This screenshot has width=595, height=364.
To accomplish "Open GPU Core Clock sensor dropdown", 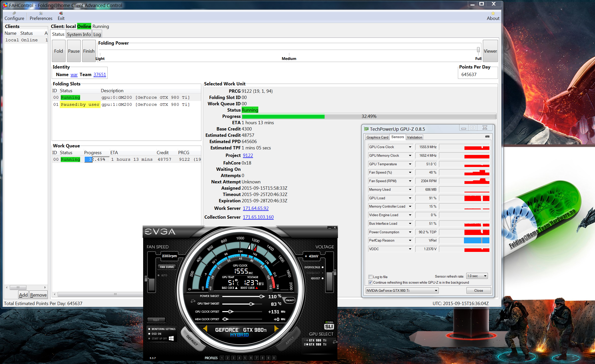I will [x=410, y=147].
